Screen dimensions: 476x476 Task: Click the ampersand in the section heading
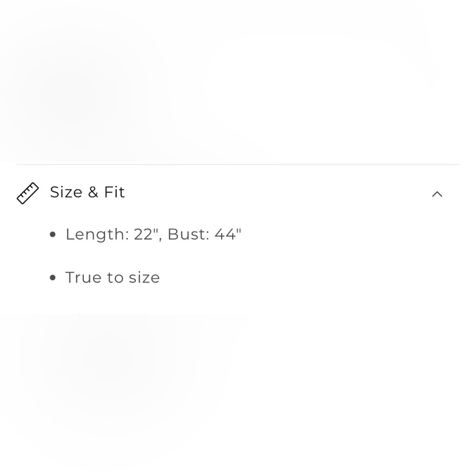(x=93, y=192)
